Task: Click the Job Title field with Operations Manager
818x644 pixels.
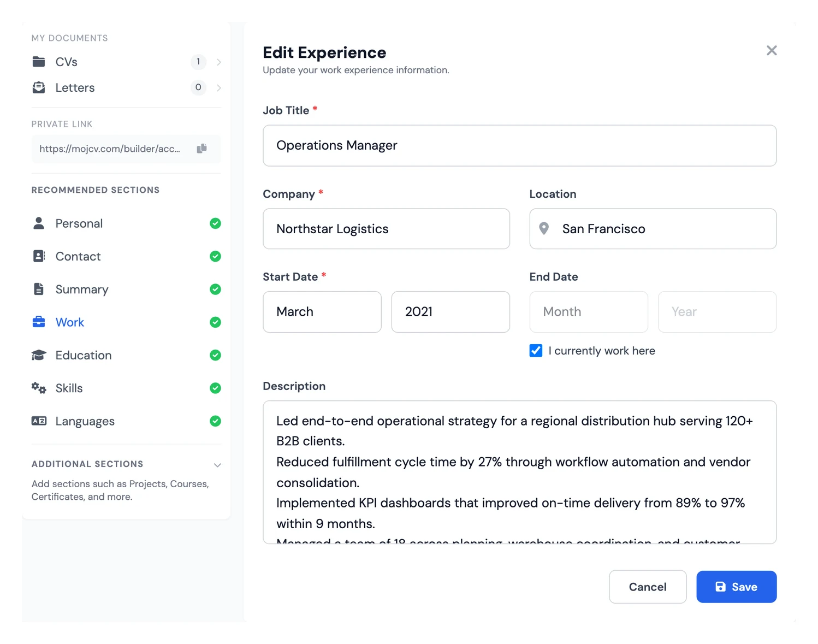Action: (519, 145)
